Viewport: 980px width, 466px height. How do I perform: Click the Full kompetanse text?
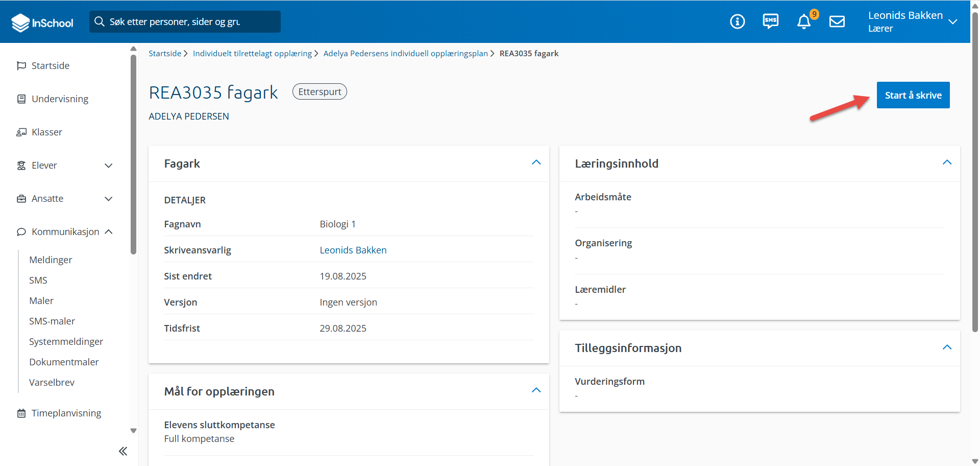(x=199, y=438)
